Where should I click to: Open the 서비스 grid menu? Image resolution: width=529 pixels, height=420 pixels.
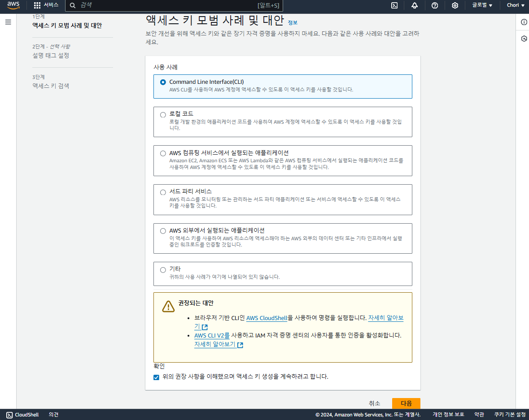[37, 5]
